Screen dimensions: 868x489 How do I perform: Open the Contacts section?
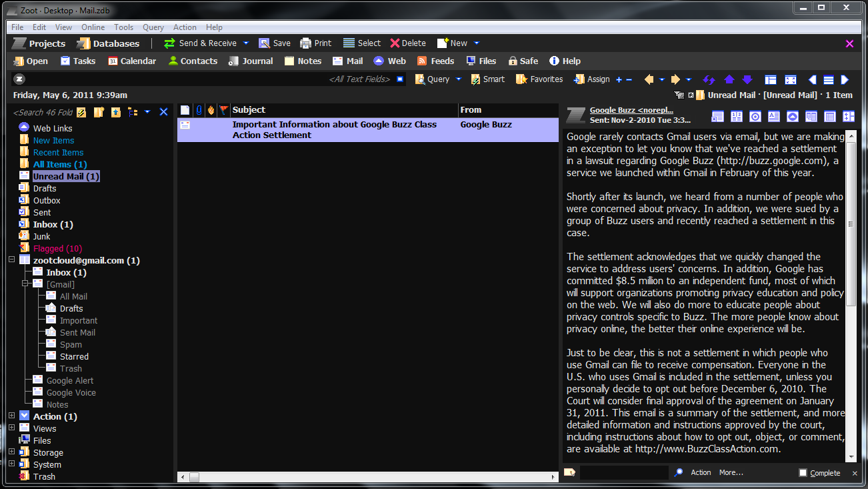click(x=193, y=61)
